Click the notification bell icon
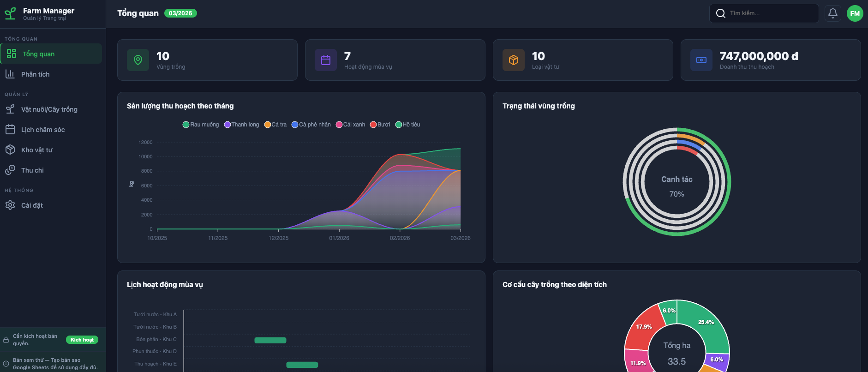Screen dimensions: 868x372 tap(832, 13)
